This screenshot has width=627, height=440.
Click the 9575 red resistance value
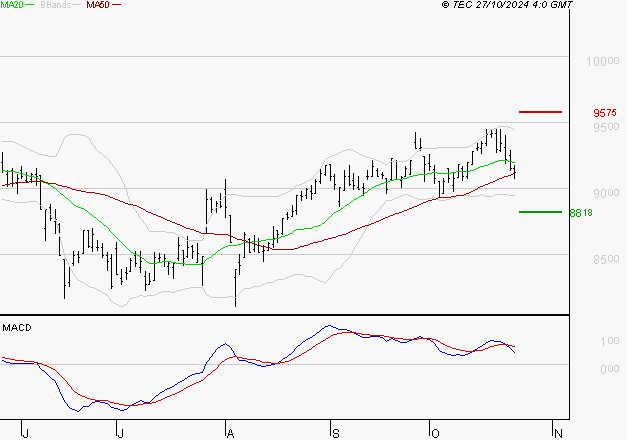coord(605,113)
